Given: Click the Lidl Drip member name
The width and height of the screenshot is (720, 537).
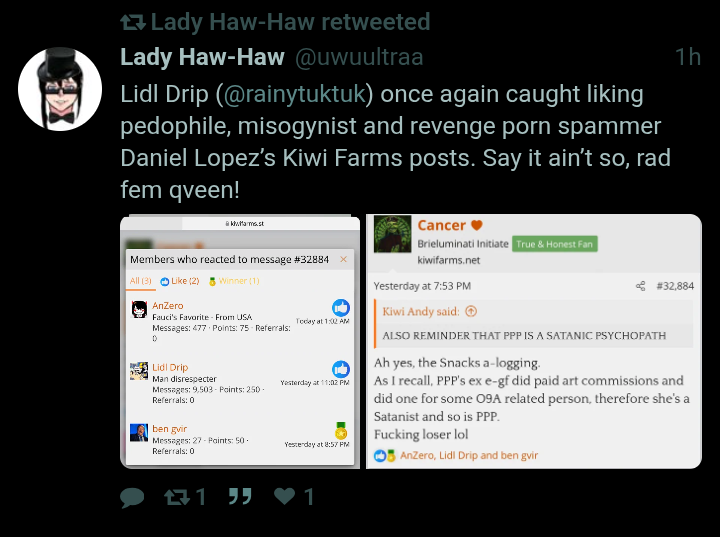Looking at the screenshot, I should 170,367.
